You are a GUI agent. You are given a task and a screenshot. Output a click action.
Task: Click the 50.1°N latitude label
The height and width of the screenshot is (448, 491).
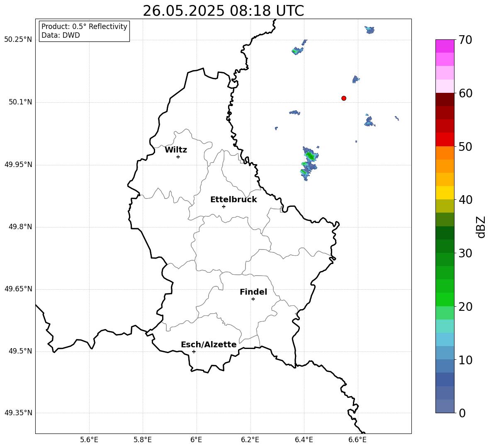[x=20, y=102]
